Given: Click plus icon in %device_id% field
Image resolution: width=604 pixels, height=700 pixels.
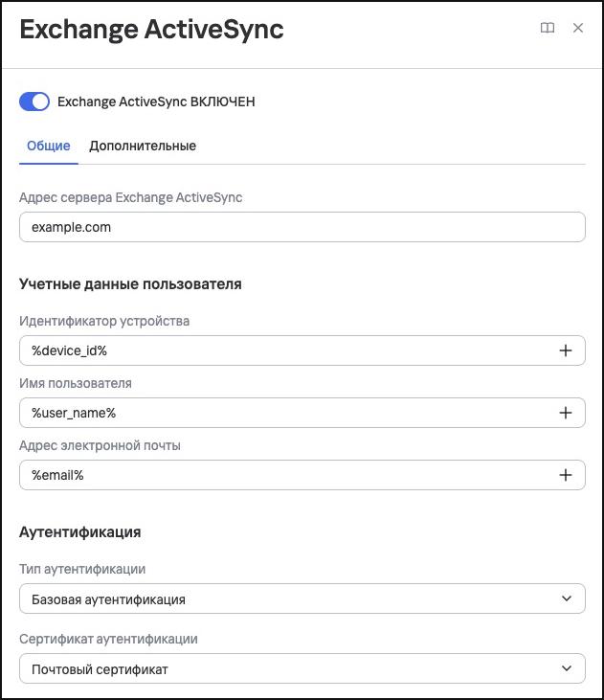Looking at the screenshot, I should click(566, 350).
